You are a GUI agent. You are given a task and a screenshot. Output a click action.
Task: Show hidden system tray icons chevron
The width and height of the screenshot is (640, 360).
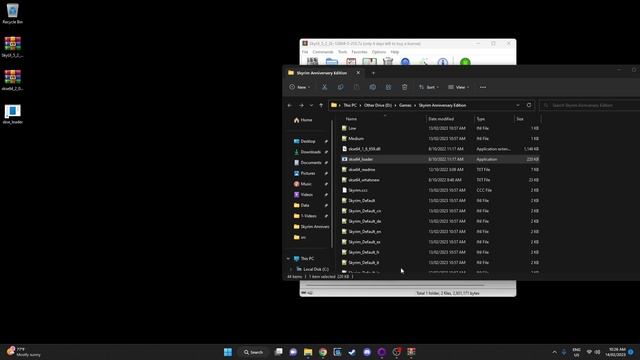(554, 352)
